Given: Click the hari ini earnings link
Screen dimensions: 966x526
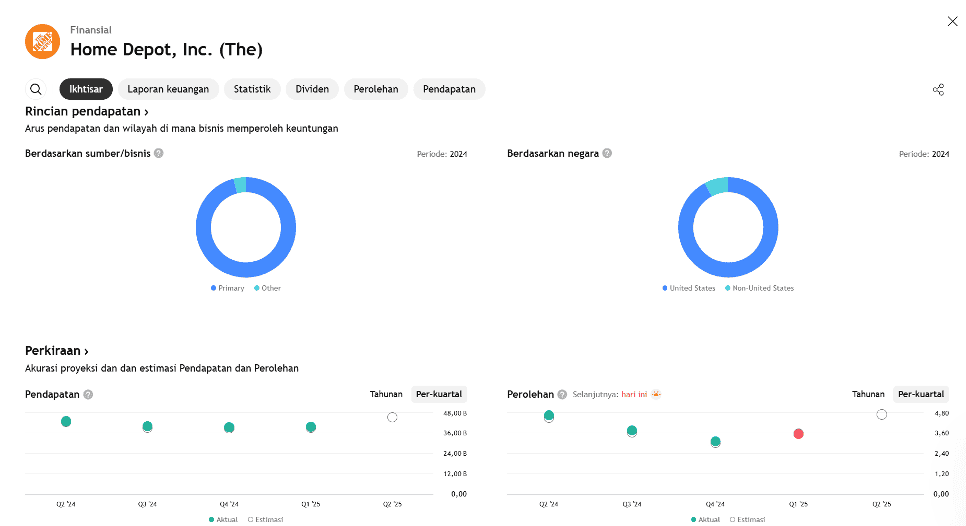Looking at the screenshot, I should click(634, 395).
